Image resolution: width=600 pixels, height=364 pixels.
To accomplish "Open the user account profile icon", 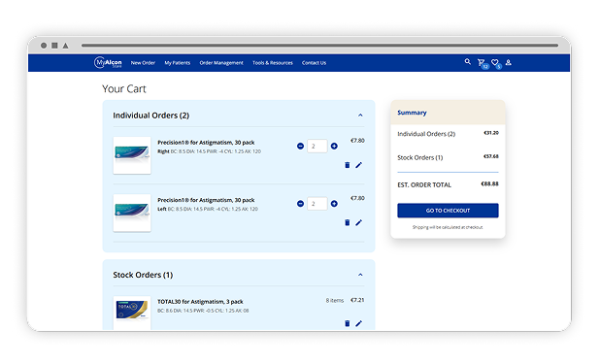I will [x=508, y=62].
